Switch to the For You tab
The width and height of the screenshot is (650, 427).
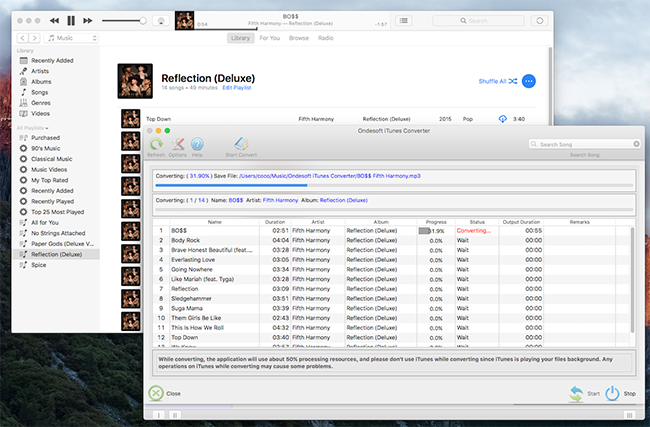click(269, 38)
